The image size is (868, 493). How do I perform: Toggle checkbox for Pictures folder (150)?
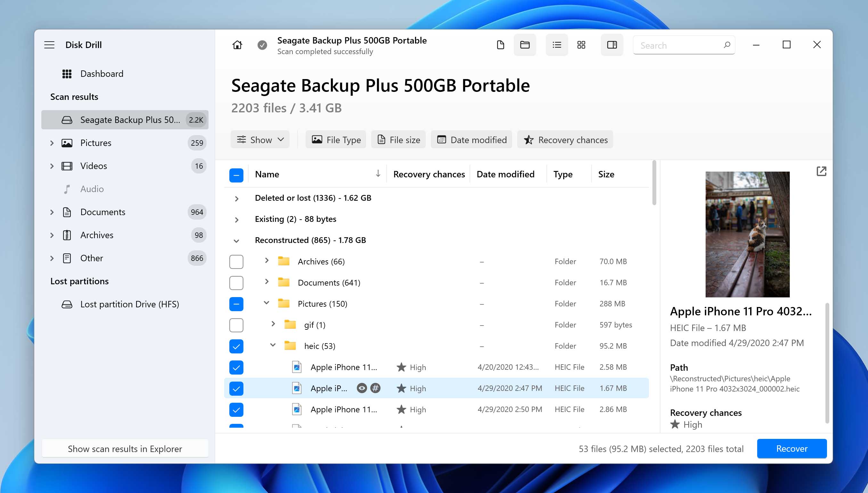point(236,303)
